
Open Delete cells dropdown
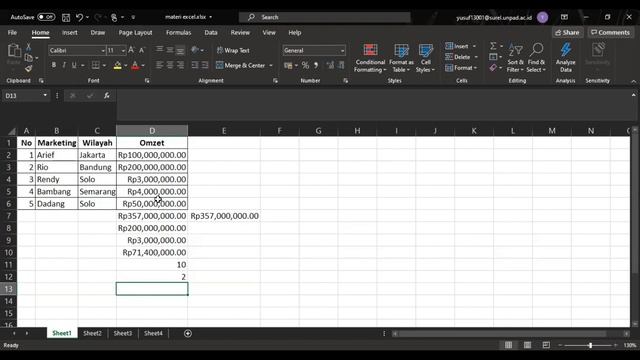point(476,57)
